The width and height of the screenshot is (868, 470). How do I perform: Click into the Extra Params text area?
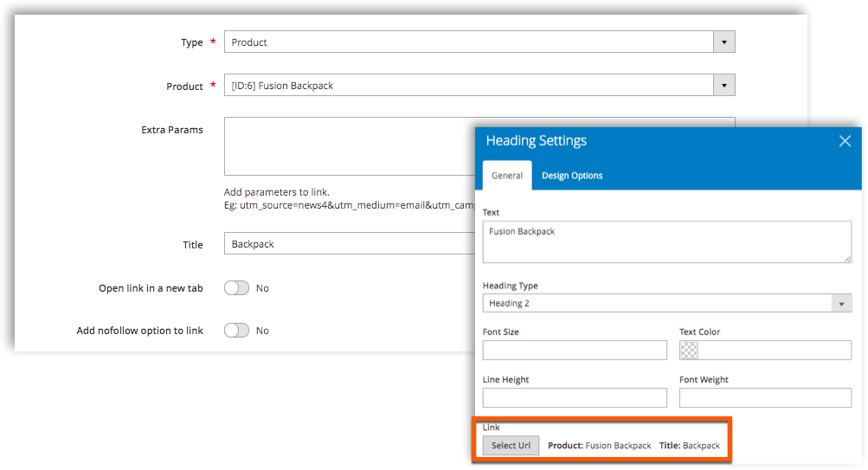pos(350,146)
